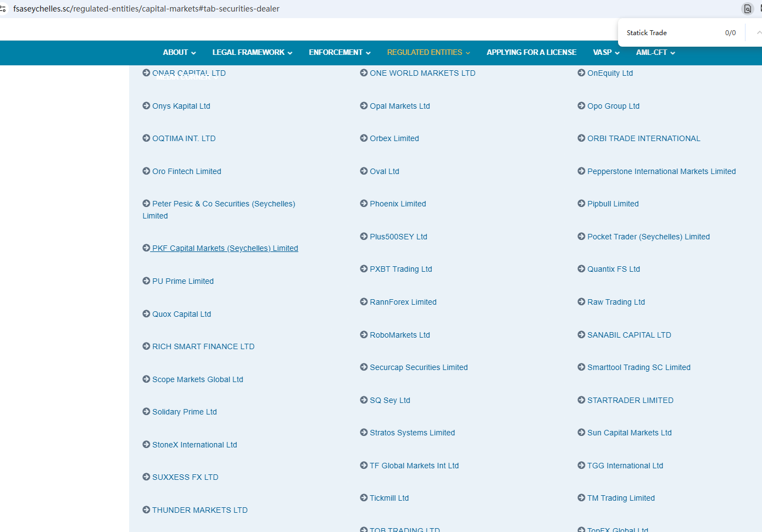Click the Opal Markets Ltd link

(x=400, y=106)
